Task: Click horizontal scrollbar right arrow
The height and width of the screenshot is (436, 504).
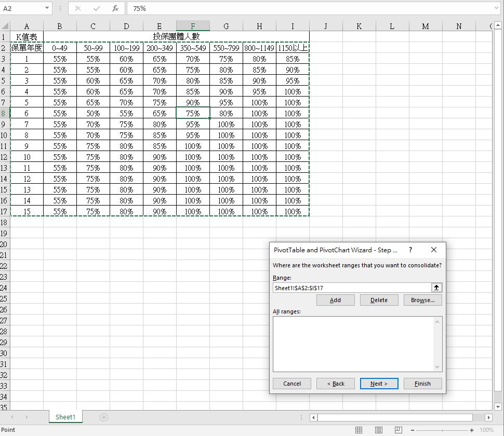Action: (x=488, y=417)
